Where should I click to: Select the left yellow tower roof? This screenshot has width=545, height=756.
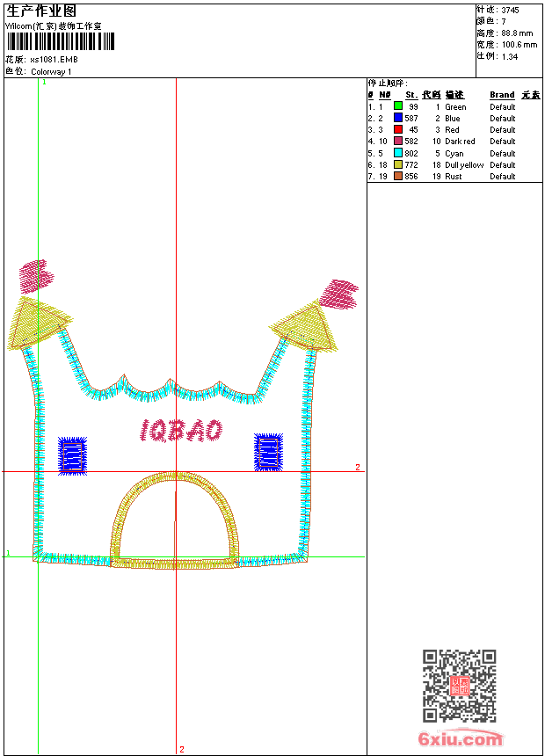[x=37, y=323]
